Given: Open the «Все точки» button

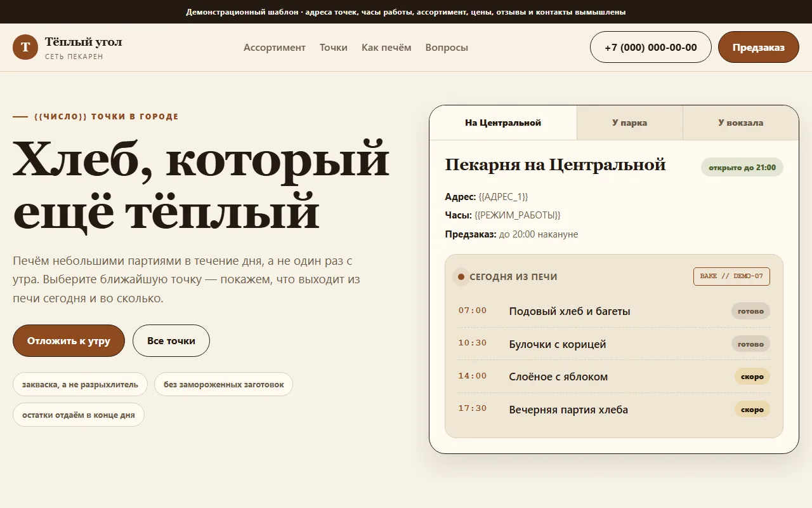Looking at the screenshot, I should [171, 341].
